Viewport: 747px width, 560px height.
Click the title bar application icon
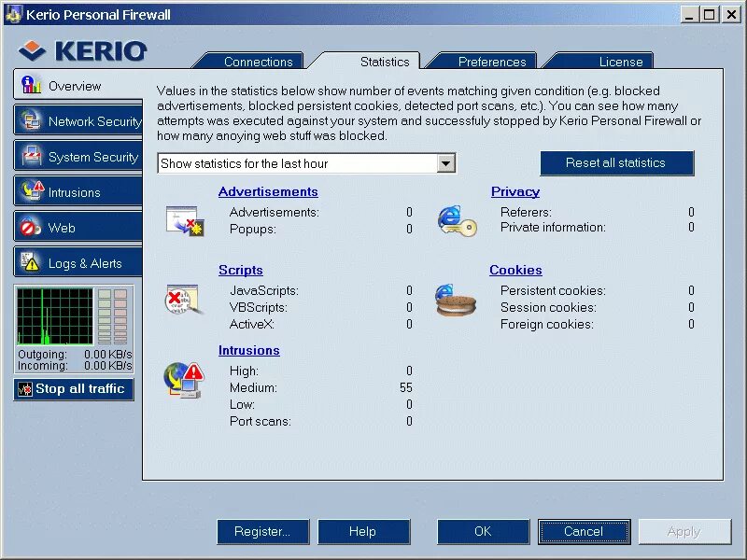point(13,14)
